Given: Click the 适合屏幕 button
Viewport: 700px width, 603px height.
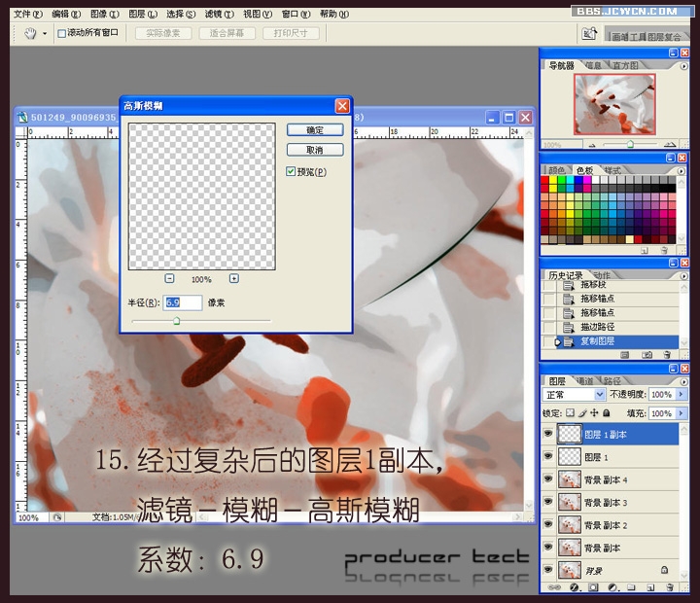Looking at the screenshot, I should coord(227,33).
